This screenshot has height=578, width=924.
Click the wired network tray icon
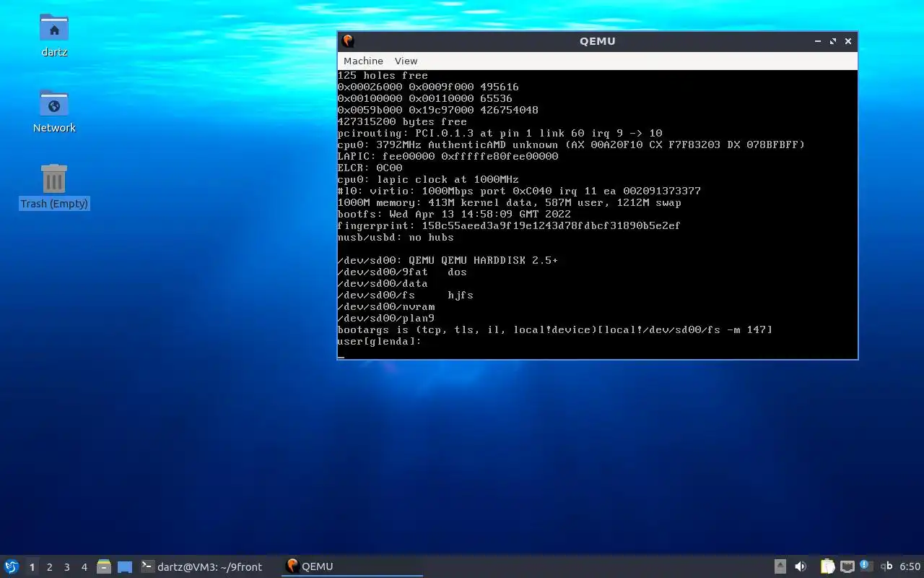[847, 566]
